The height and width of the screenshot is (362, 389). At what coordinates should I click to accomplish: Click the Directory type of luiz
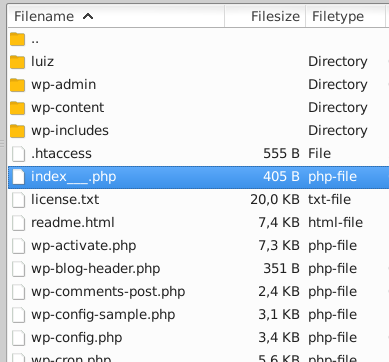(338, 62)
